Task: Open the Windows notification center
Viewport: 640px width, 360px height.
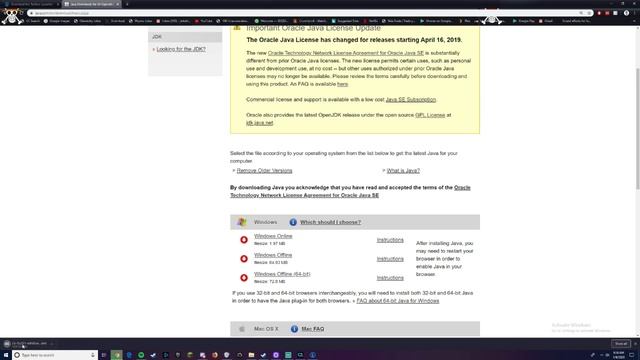Action: tap(631, 355)
